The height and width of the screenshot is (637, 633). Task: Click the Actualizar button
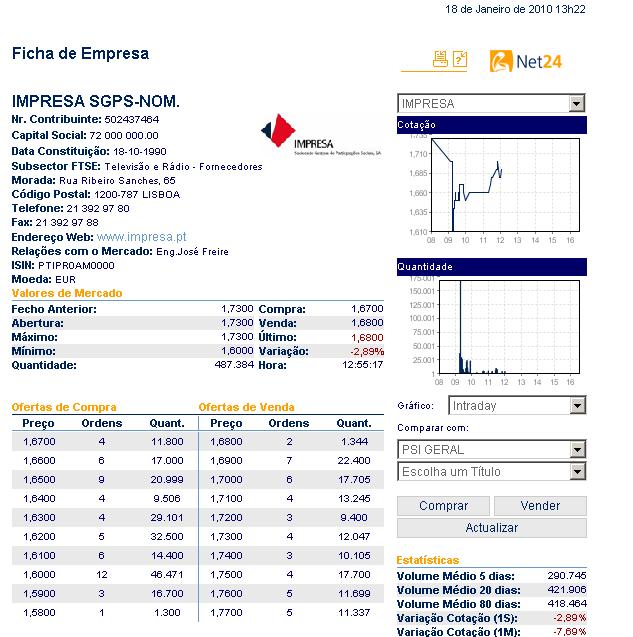pos(492,528)
